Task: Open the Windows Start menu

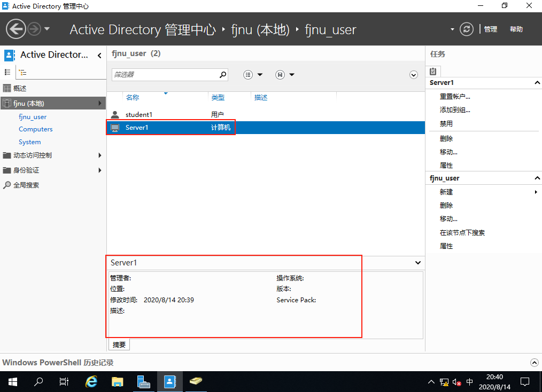Action: (13, 382)
